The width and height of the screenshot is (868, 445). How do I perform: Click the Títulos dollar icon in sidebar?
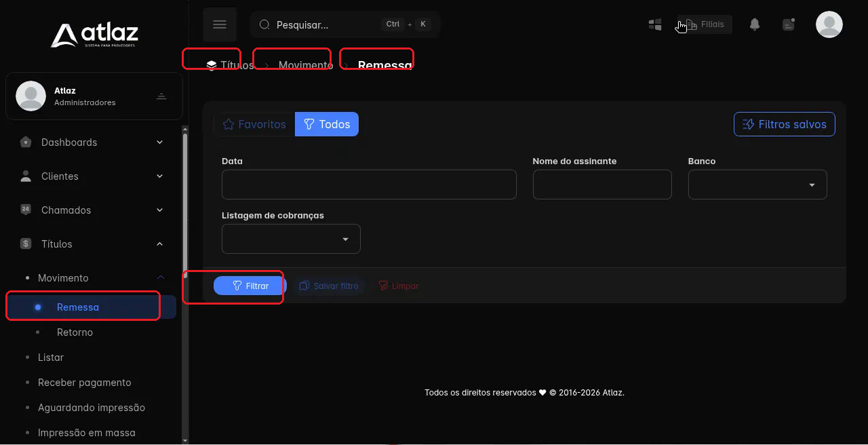26,244
